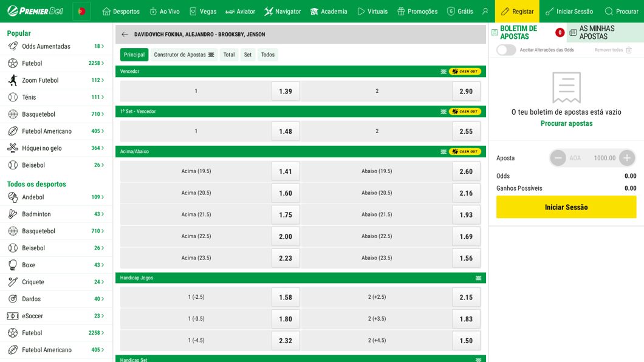Viewport: 644px width, 362px height.
Task: Click the yellow Iniciar Sessão bet slip button
Action: (566, 207)
